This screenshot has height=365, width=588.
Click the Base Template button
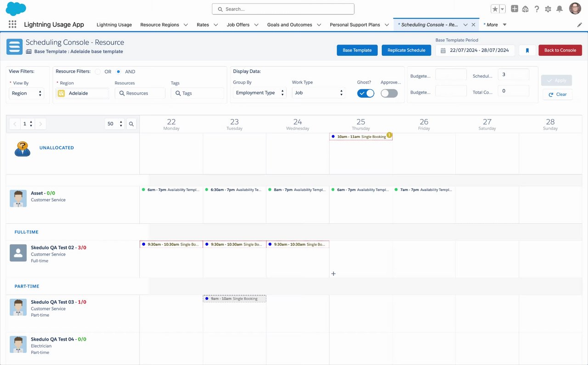357,50
